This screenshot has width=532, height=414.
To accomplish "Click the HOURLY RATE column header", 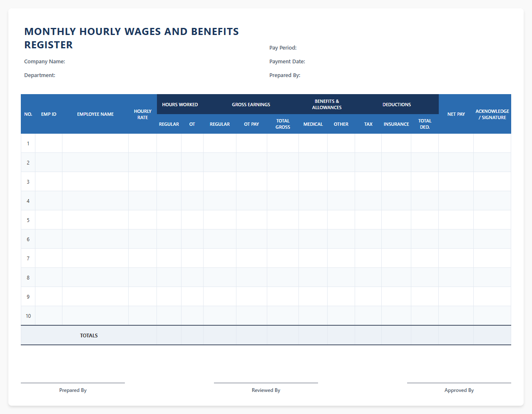I will (143, 114).
